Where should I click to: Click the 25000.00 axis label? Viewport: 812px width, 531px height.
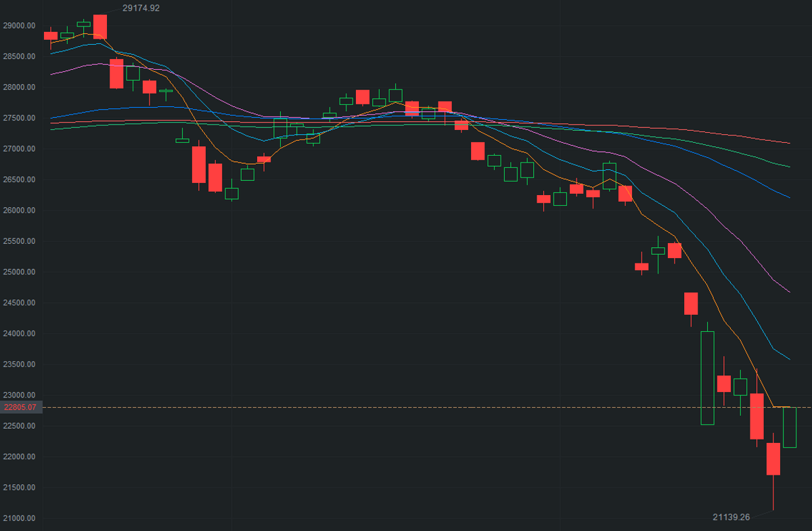pos(20,272)
